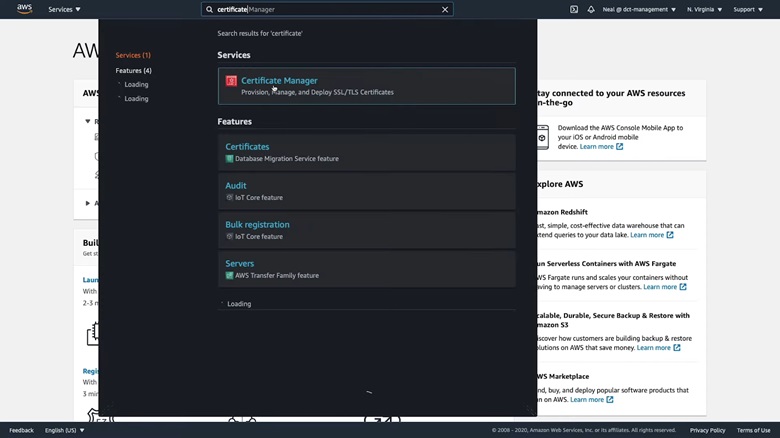The image size is (780, 438).
Task: Click external link icon beside Marketplace Learn more
Action: coord(610,400)
